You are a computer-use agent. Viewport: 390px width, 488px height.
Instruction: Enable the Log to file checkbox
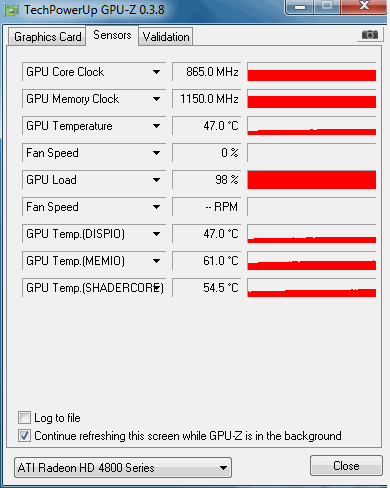pos(24,417)
